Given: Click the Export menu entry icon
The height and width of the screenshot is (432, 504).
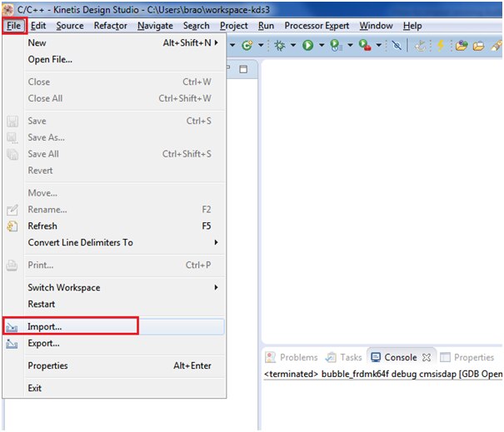Looking at the screenshot, I should click(12, 344).
